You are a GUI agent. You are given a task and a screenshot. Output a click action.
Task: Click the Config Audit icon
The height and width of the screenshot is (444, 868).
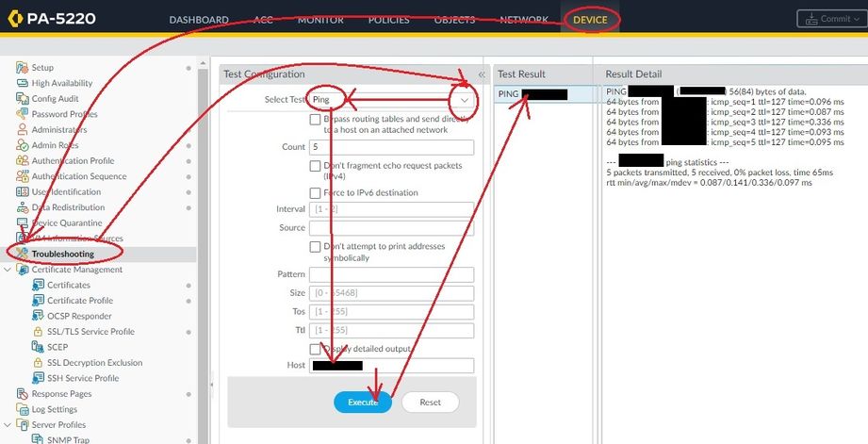22,99
